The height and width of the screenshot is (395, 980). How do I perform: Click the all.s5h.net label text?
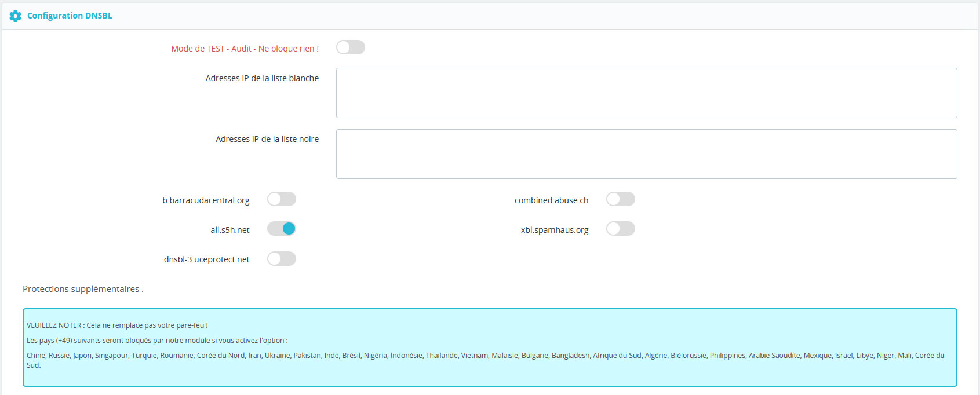229,230
